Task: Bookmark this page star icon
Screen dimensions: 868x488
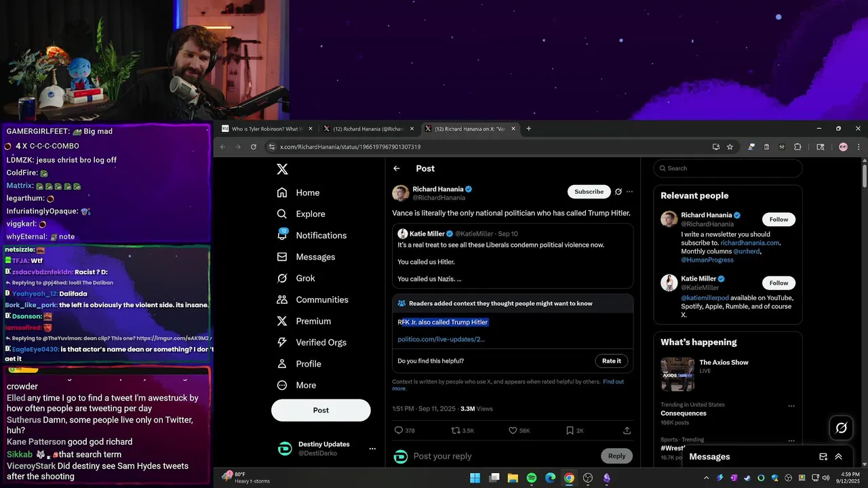Action: pyautogui.click(x=730, y=147)
